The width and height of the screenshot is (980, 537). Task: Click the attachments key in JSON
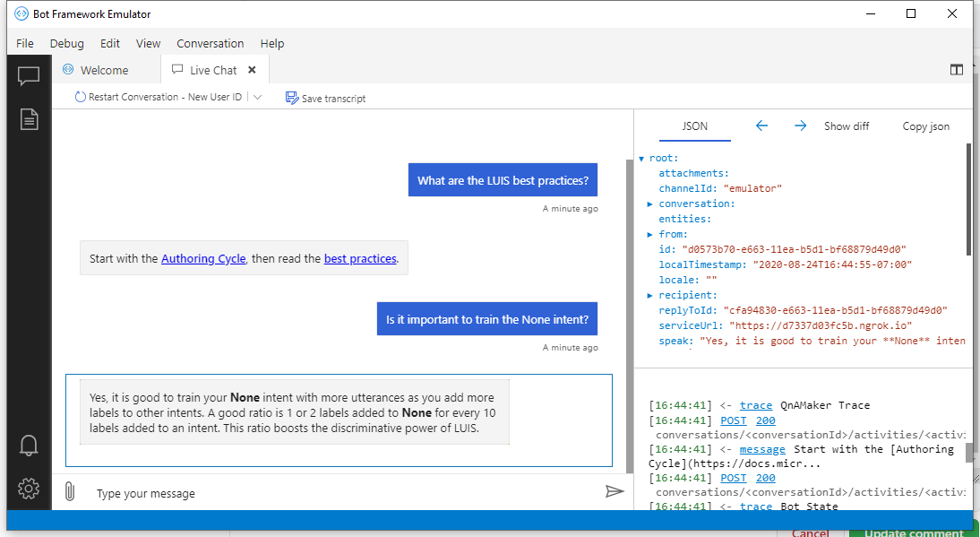click(693, 173)
